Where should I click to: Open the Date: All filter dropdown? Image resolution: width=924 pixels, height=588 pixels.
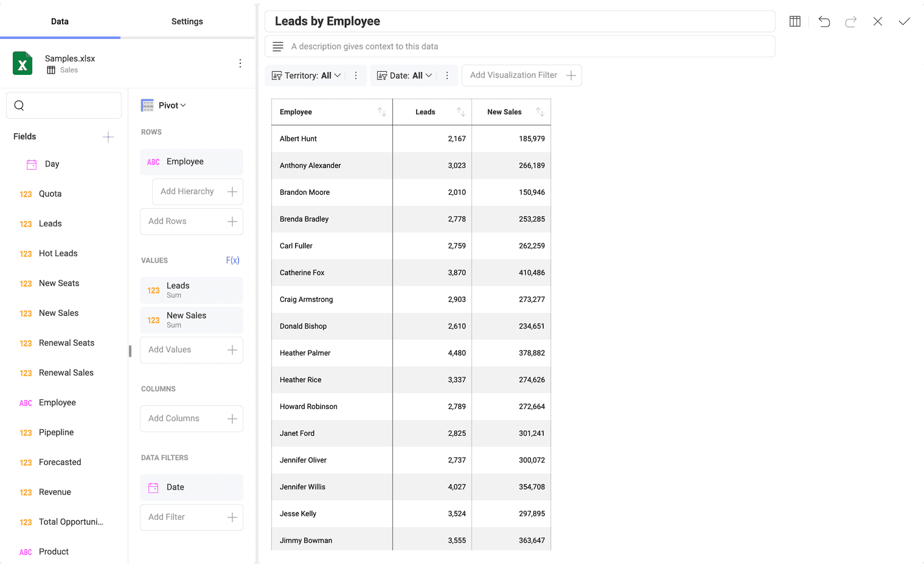[405, 75]
